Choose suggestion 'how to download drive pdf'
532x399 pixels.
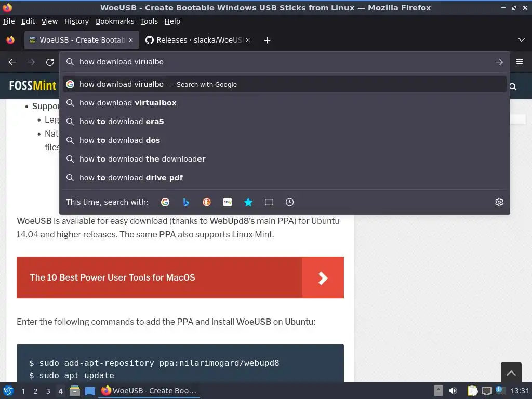(x=285, y=178)
